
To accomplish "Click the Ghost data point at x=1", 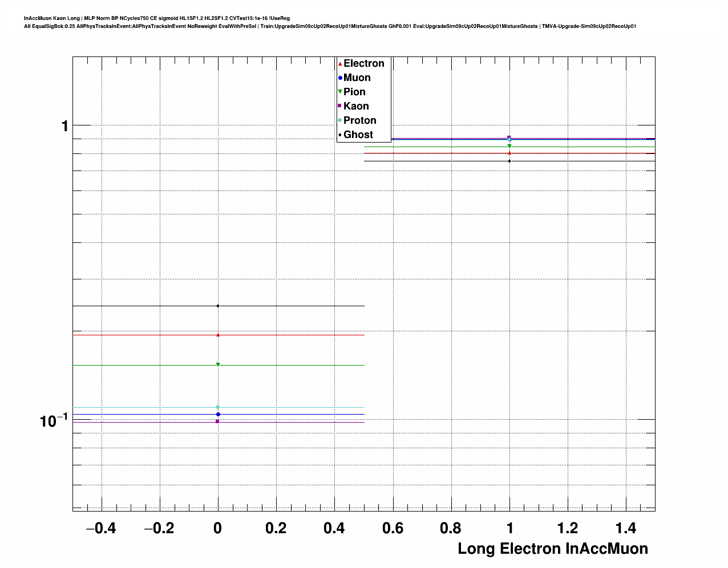I will click(x=509, y=161).
